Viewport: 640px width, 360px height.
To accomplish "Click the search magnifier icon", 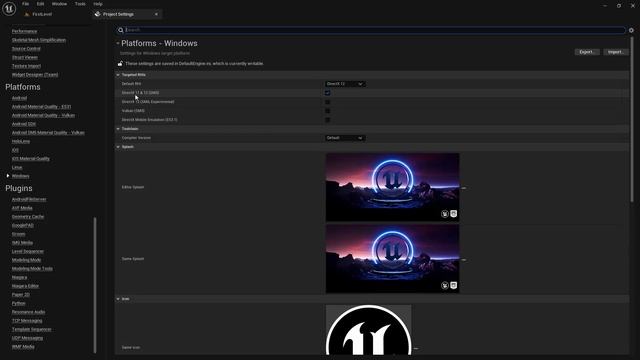I will click(x=120, y=30).
